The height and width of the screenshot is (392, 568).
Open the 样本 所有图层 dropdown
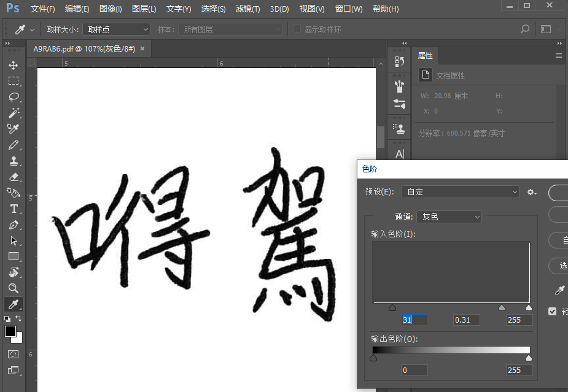click(x=230, y=29)
